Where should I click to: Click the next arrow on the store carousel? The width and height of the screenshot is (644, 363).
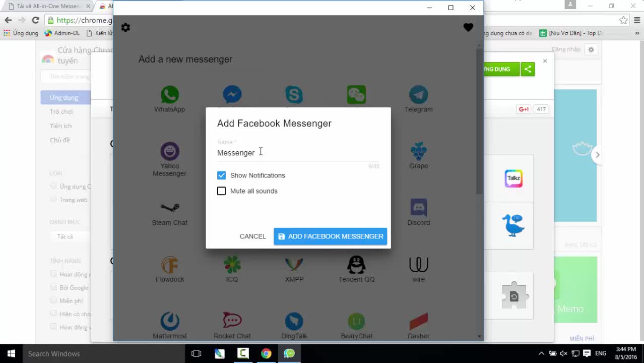click(x=597, y=155)
